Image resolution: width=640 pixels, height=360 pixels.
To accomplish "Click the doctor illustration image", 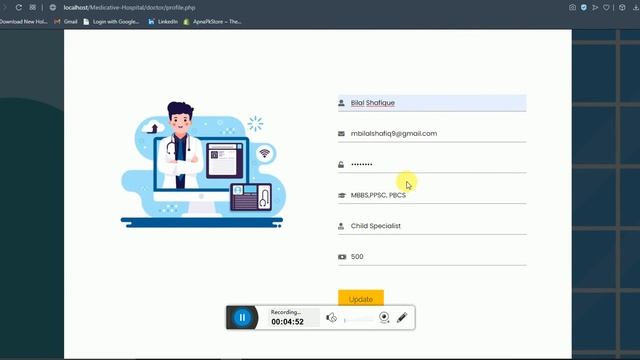I will click(x=203, y=164).
